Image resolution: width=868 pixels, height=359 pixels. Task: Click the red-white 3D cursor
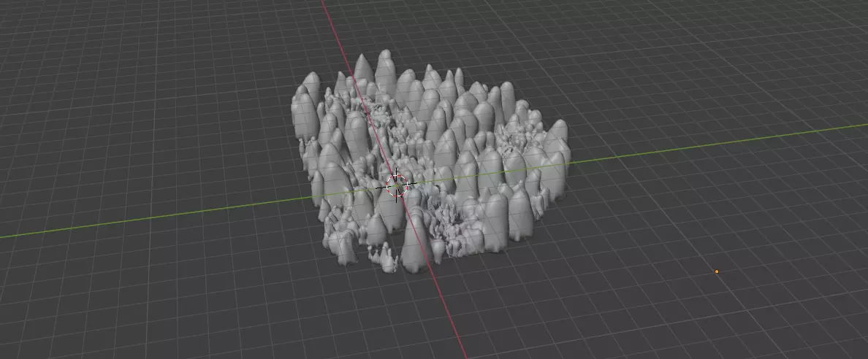pyautogui.click(x=396, y=185)
